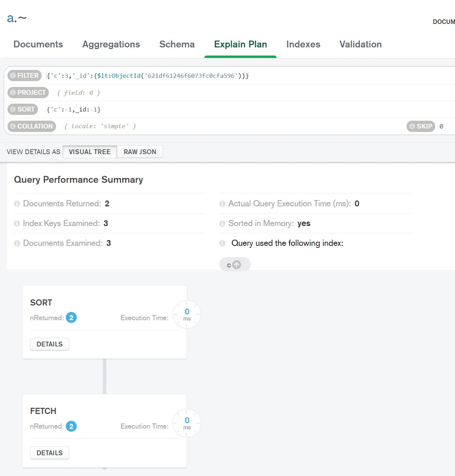Open DETAILS of the SORT stage
455x476 pixels.
pos(49,344)
